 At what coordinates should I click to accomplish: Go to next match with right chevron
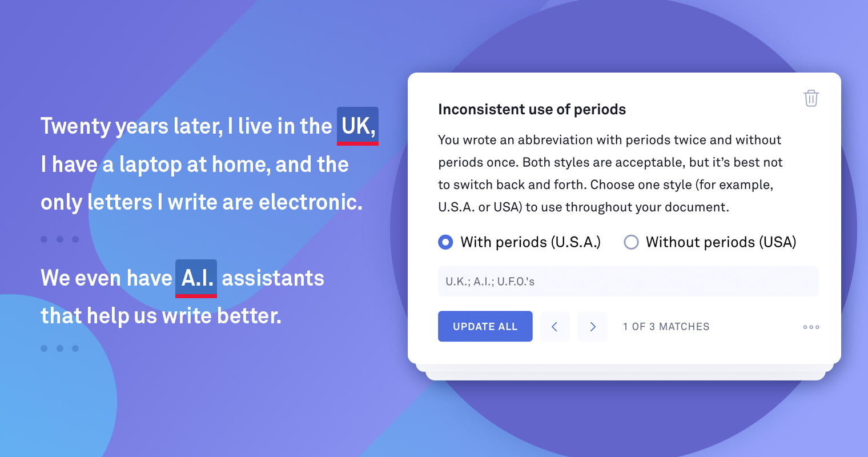click(592, 327)
